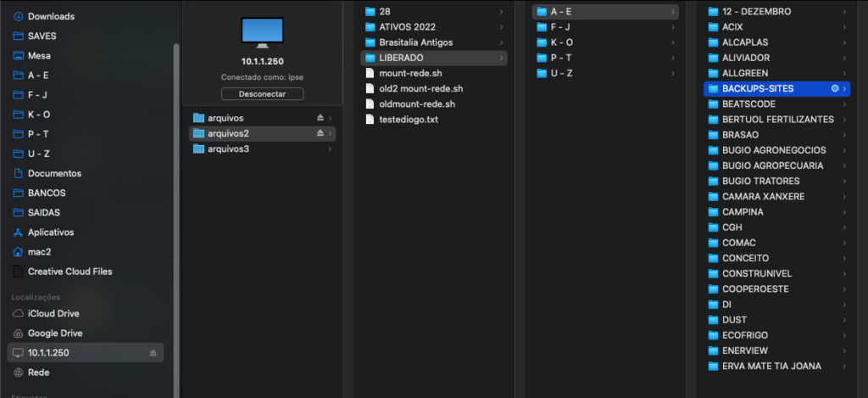Click the eject icon next to 10.1.1.250 in sidebar

(x=153, y=353)
